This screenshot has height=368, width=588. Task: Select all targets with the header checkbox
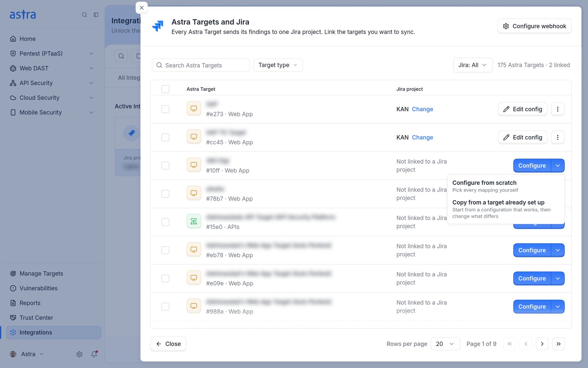pyautogui.click(x=165, y=89)
